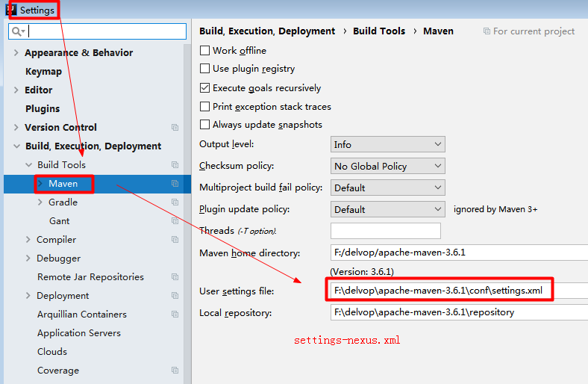Enable the Work offline checkbox
588x384 pixels.
point(205,51)
